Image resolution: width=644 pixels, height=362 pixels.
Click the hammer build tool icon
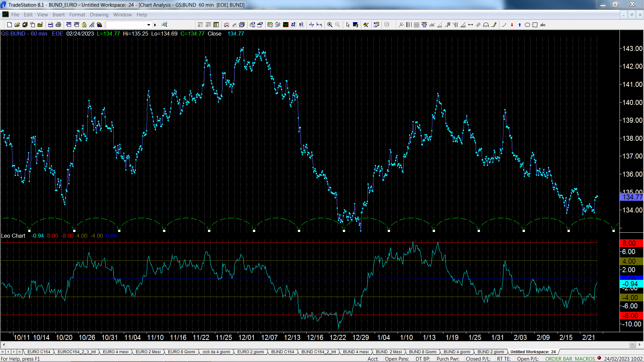(366, 25)
